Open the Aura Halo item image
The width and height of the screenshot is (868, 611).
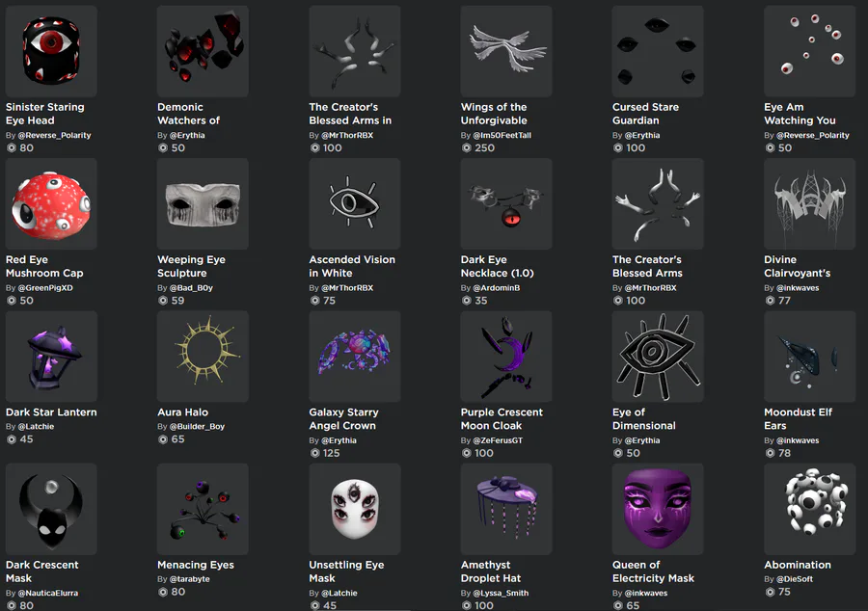coord(203,356)
